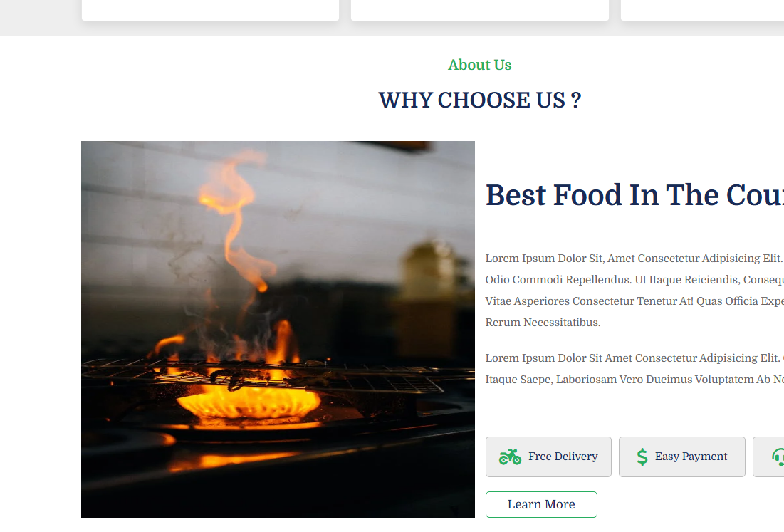Click paragraph starting Lorem Ipsum Dolor Sit Amet Consectetur
This screenshot has height=532, width=784.
pyautogui.click(x=634, y=368)
